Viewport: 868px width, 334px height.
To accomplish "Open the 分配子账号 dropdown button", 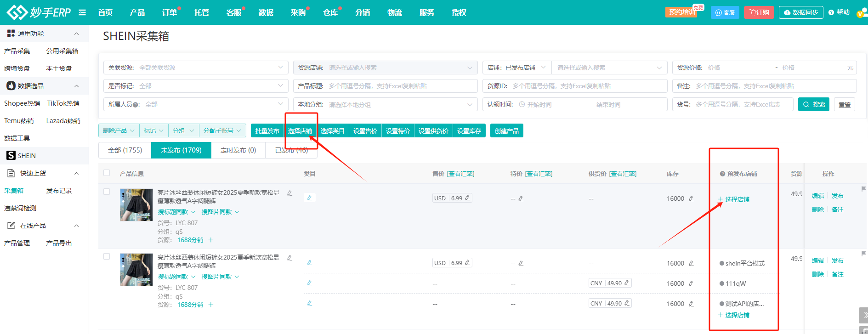I will click(222, 130).
